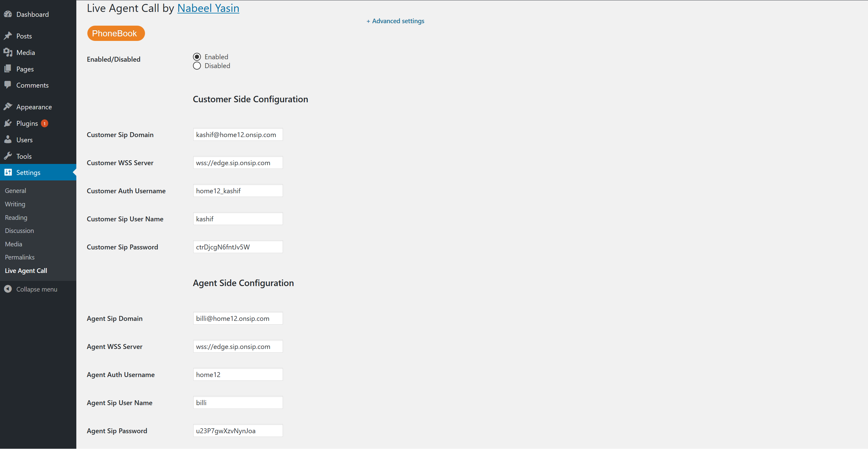
Task: Expand the Advanced settings section
Action: point(395,21)
